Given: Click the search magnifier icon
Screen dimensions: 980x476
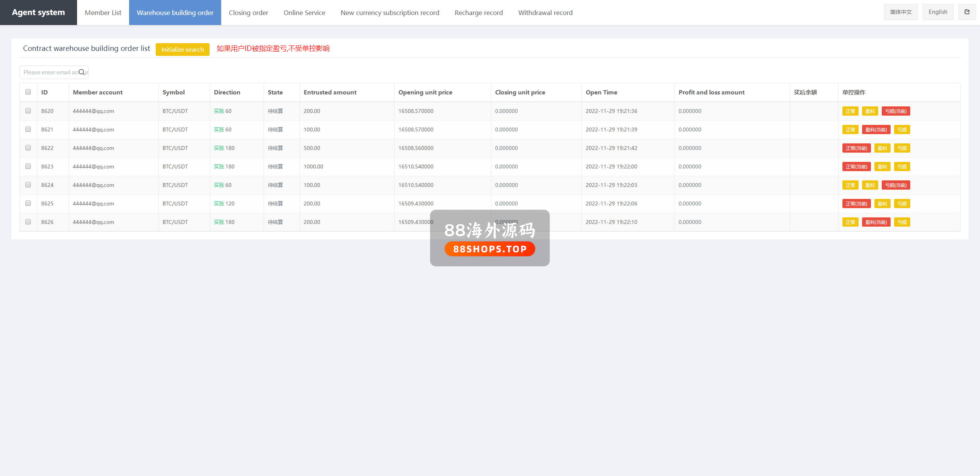Looking at the screenshot, I should [x=82, y=72].
